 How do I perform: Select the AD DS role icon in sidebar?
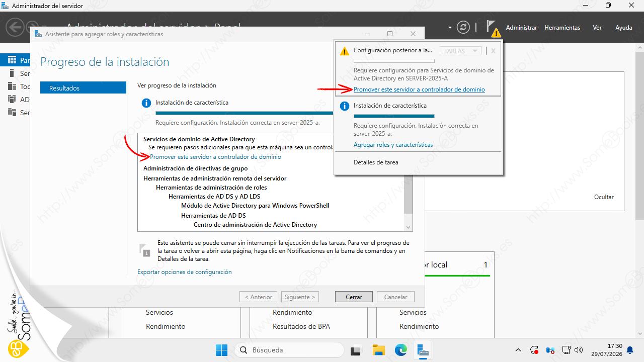tap(12, 100)
